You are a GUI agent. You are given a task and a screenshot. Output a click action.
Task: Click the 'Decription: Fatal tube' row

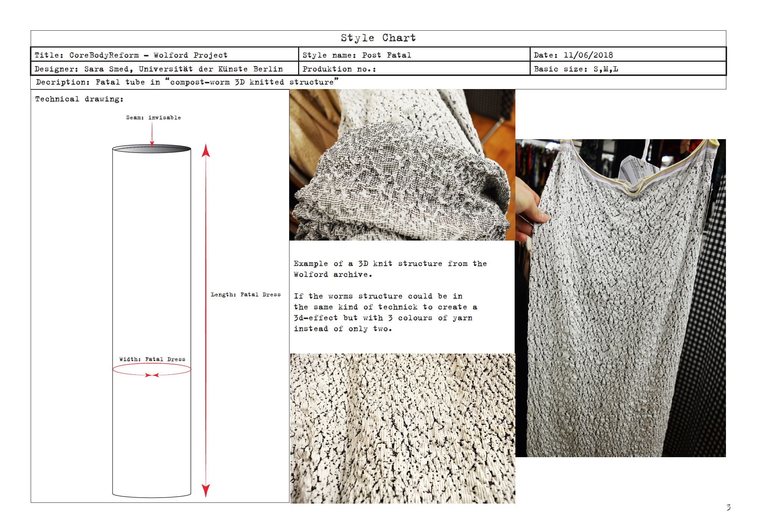click(x=378, y=82)
